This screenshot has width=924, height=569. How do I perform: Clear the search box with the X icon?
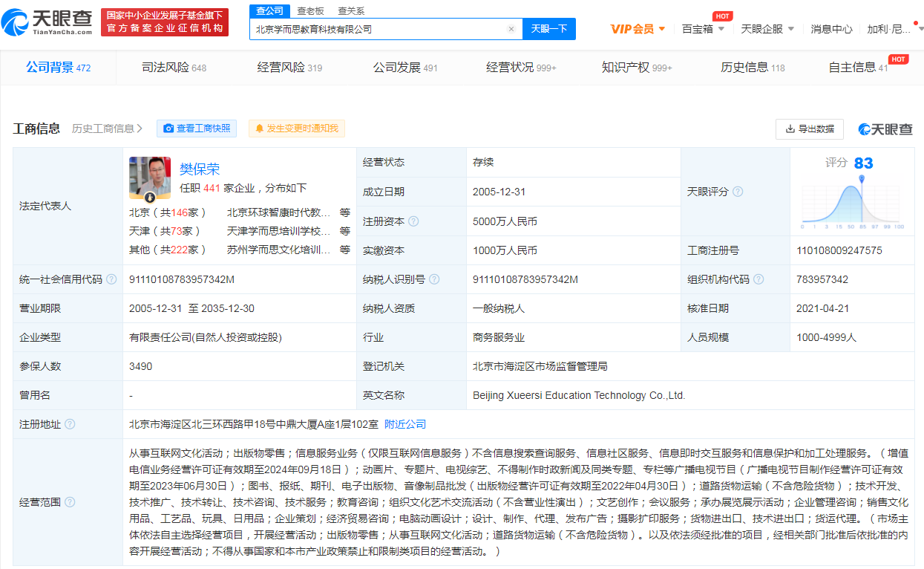tap(511, 29)
